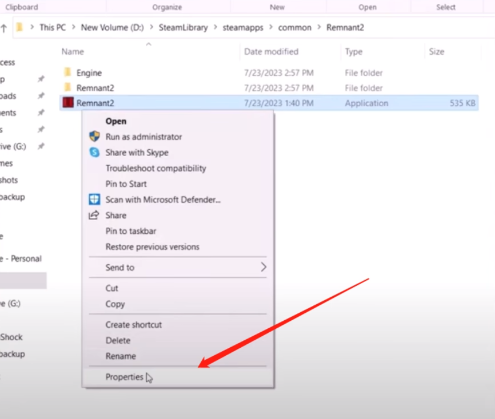Click the Application type cell
Screen dimensions: 495x419
click(366, 103)
